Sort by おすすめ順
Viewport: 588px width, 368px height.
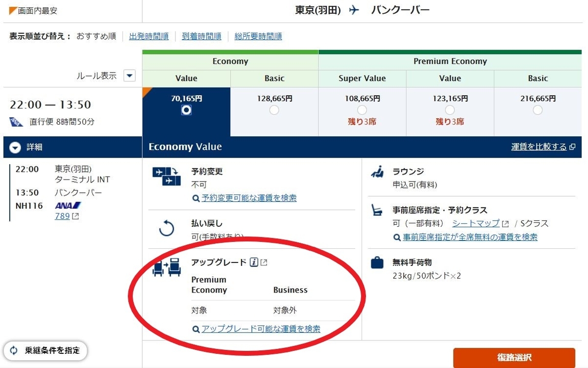click(x=96, y=36)
